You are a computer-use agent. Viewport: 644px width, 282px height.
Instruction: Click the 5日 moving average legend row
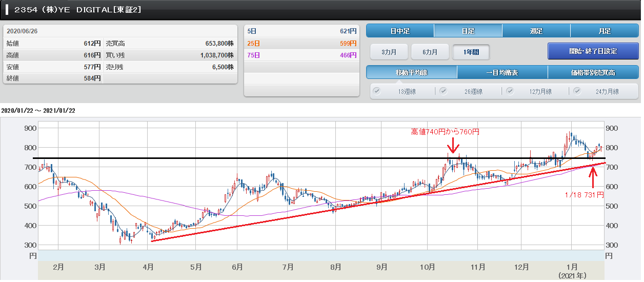pos(301,31)
